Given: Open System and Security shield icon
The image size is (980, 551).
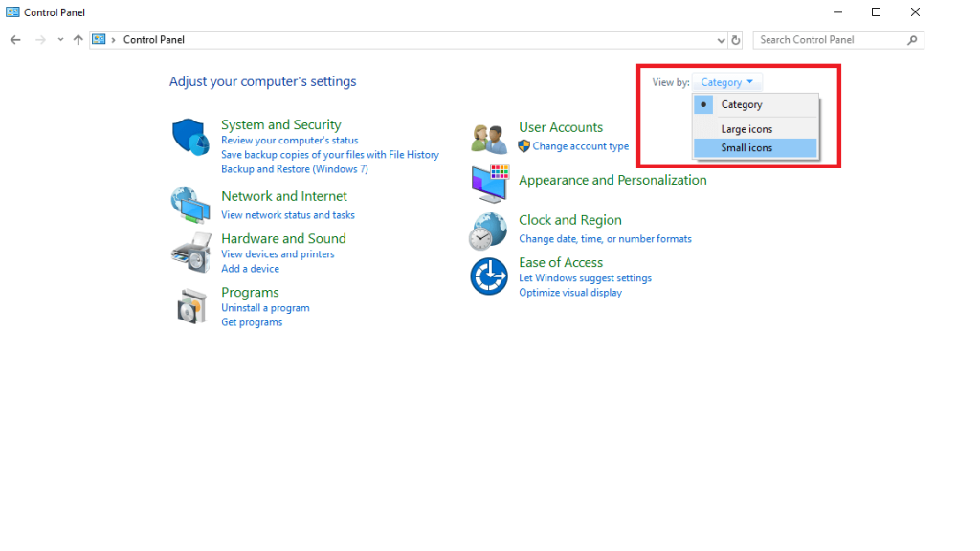Looking at the screenshot, I should click(x=190, y=137).
